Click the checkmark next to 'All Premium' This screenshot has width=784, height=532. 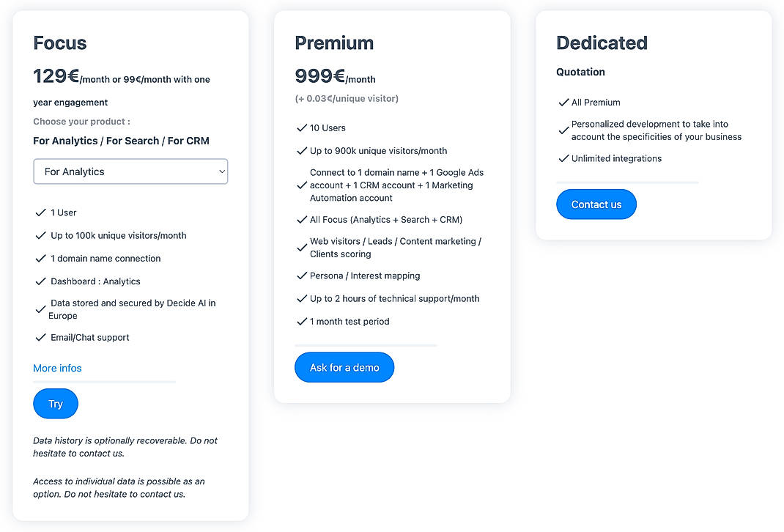[x=563, y=103]
